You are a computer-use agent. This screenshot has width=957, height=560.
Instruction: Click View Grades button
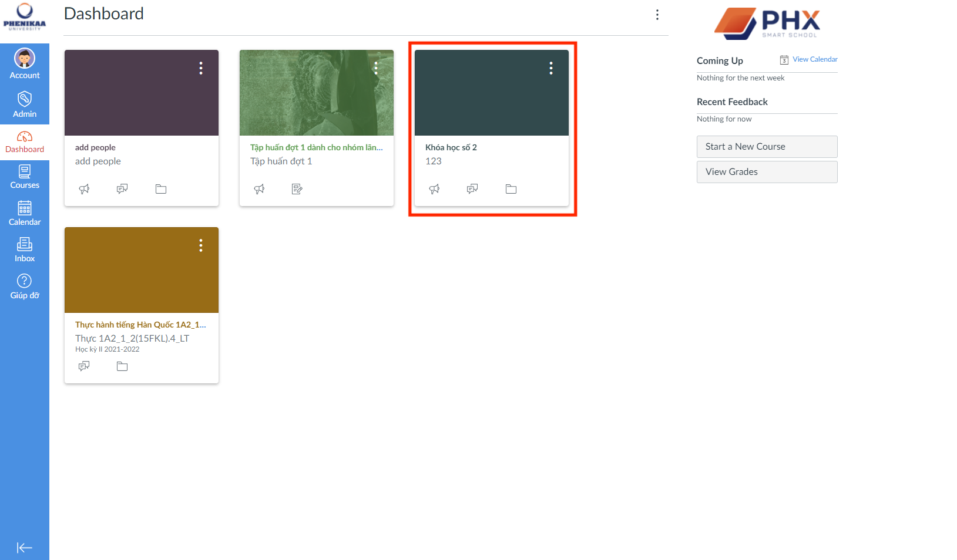pos(767,172)
